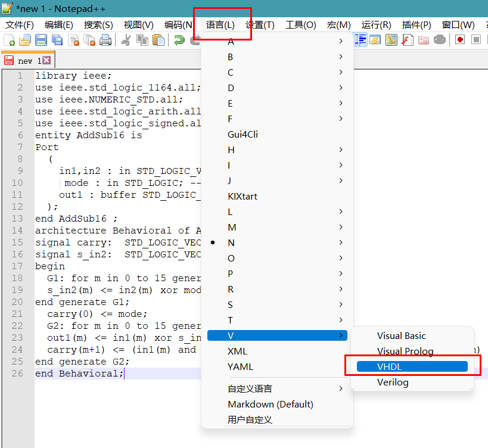Choose Visual Basic in the V submenu
Viewport: 488px width, 448px height.
pos(412,335)
